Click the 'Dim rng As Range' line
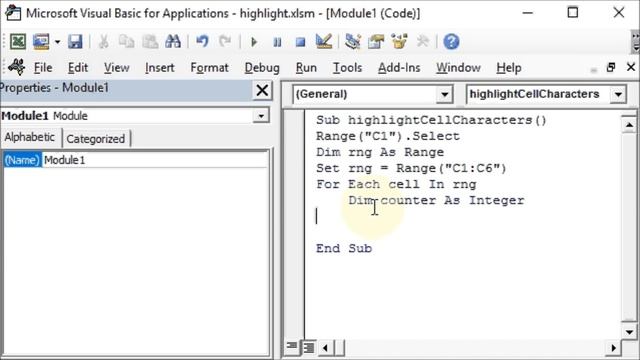This screenshot has height=360, width=640. coord(380,152)
